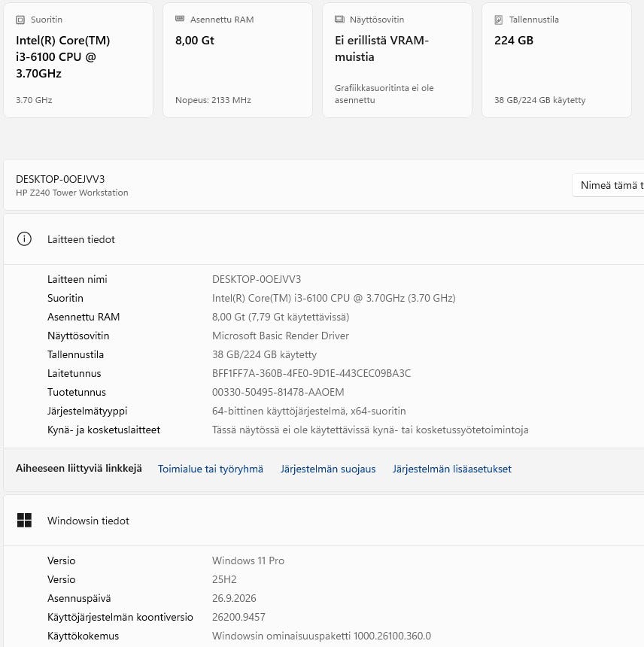Viewport: 644px width, 647px height.
Task: Collapse the Windowsin tiedot section header
Action: click(x=324, y=521)
